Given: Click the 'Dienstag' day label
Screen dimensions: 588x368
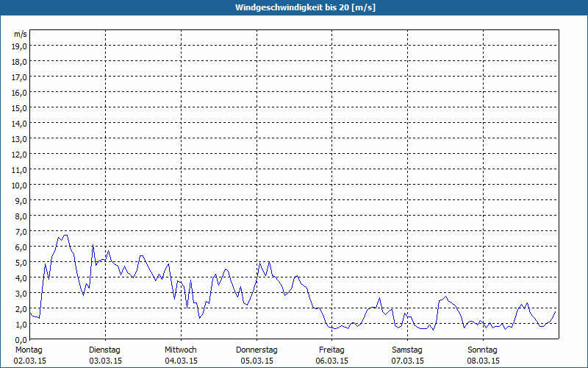Looking at the screenshot, I should 104,350.
